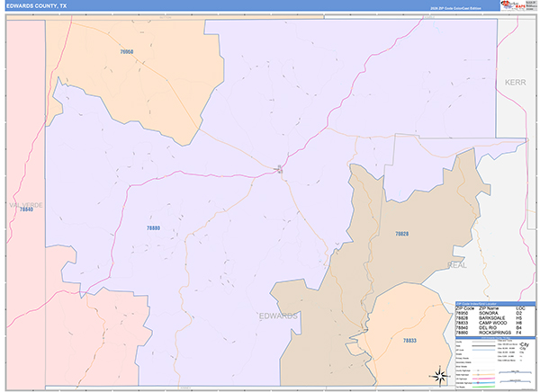Screen dimensions: 540x392
Task: Click the "2026 ZIP Code ColorCast Edition" subtitle
Action: pyautogui.click(x=455, y=8)
